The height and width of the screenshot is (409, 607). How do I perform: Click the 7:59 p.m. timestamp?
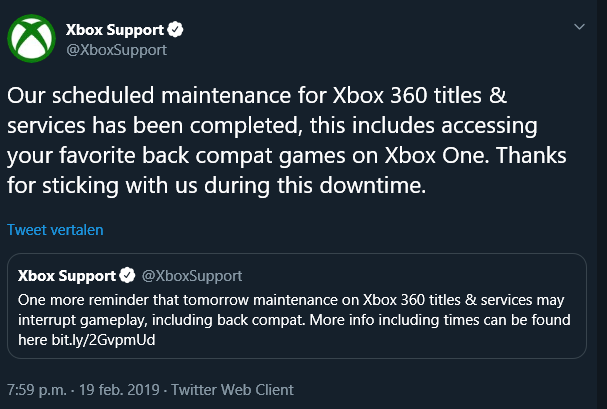click(x=37, y=390)
